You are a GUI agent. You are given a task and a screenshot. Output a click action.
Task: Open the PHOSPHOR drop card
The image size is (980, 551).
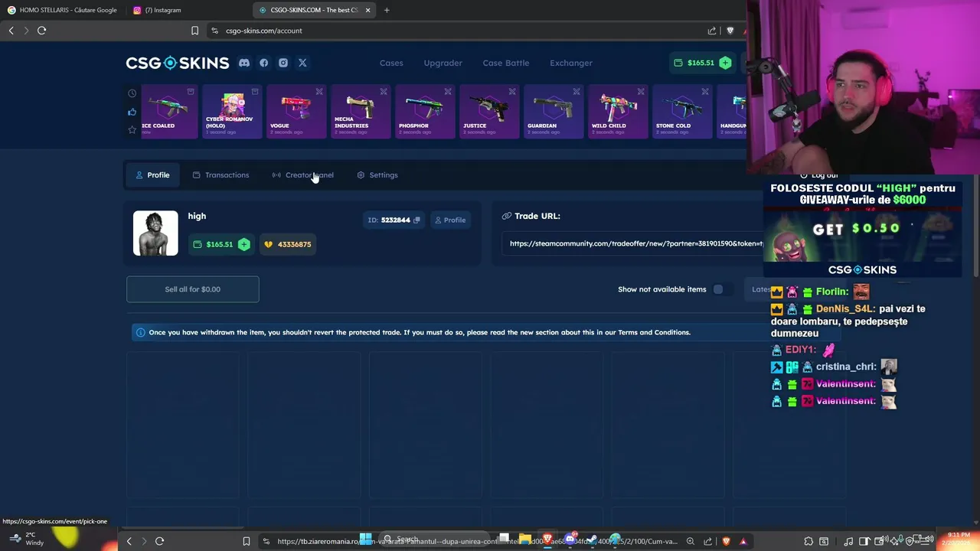(425, 112)
